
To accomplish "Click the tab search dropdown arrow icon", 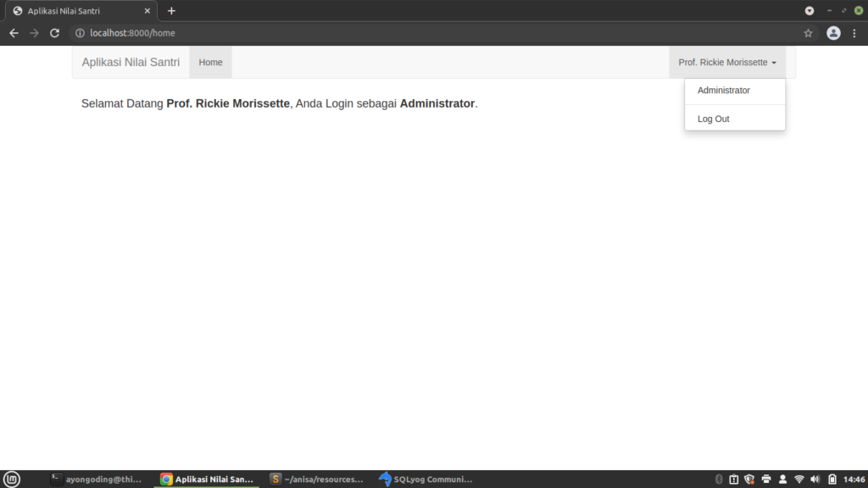I will 810,10.
